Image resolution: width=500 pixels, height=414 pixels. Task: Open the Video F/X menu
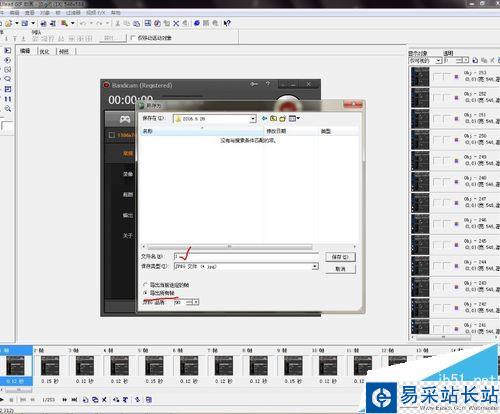(96, 13)
